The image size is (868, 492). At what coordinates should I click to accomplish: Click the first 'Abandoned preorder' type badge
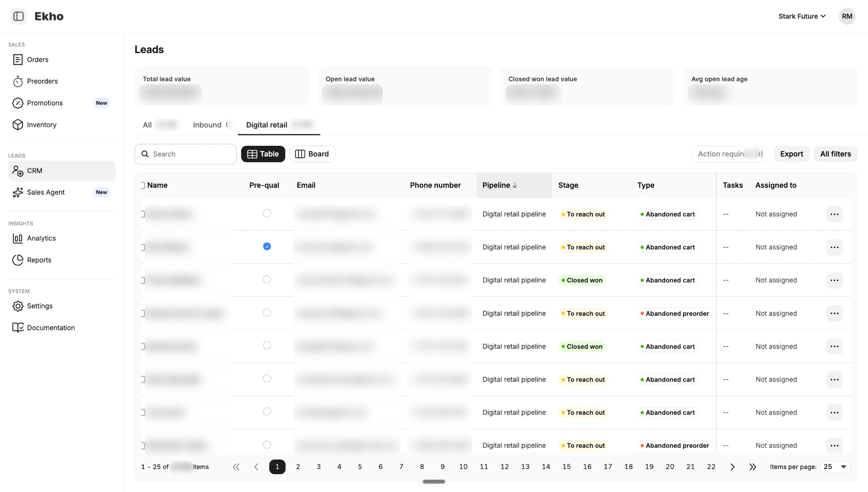(x=674, y=313)
